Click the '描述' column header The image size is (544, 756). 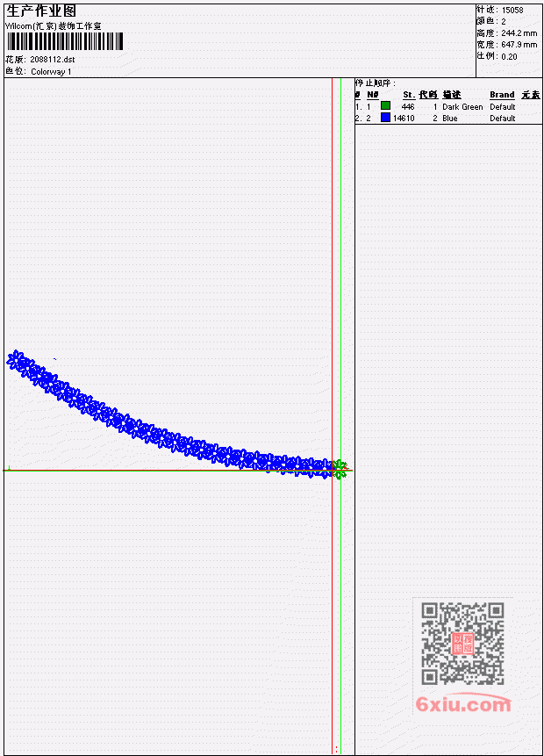[452, 95]
